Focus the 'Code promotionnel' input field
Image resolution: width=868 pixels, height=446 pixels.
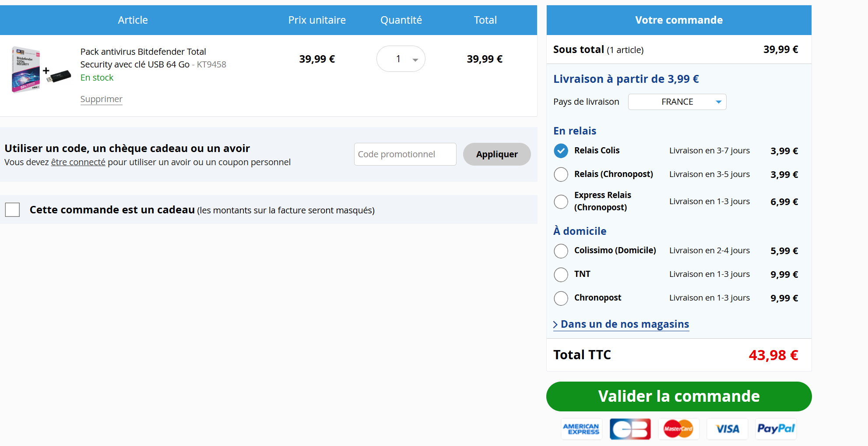click(405, 154)
